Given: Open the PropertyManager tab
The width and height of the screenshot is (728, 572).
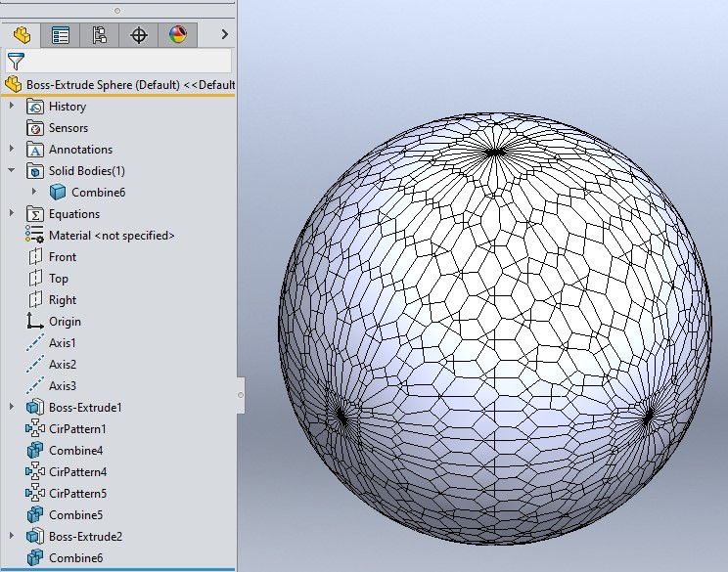Looking at the screenshot, I should [61, 35].
